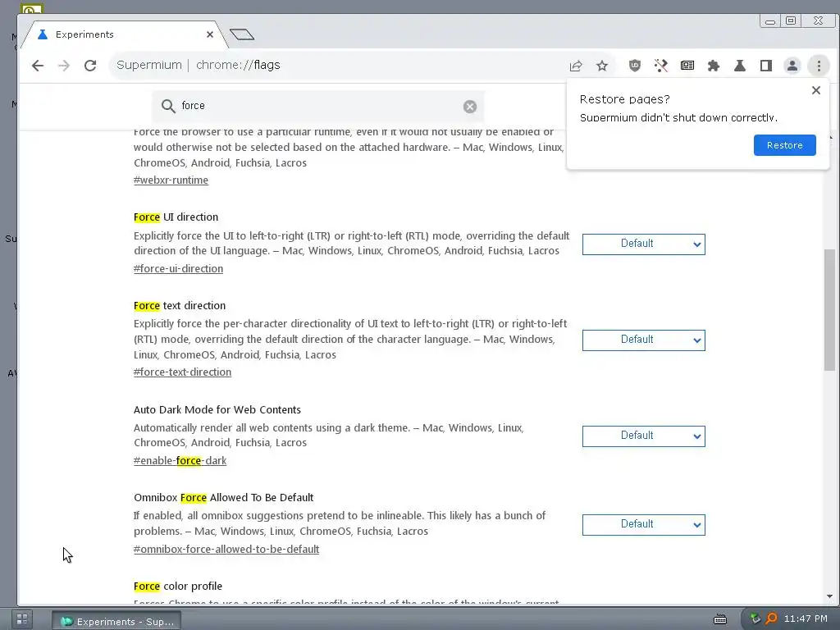Follow the #enable-force-dark link

[x=180, y=461]
